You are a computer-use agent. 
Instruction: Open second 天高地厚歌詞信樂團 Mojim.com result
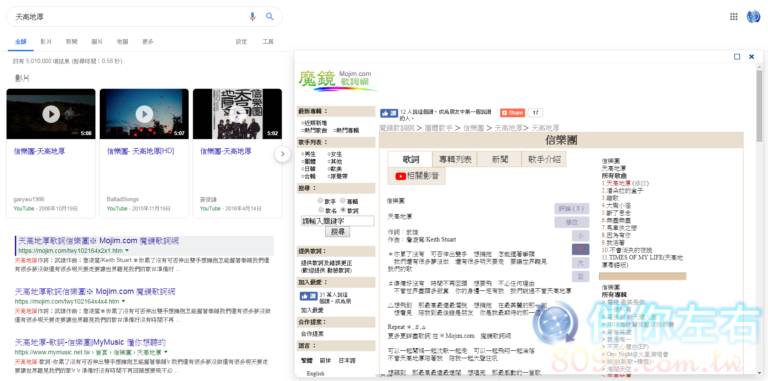coord(95,291)
